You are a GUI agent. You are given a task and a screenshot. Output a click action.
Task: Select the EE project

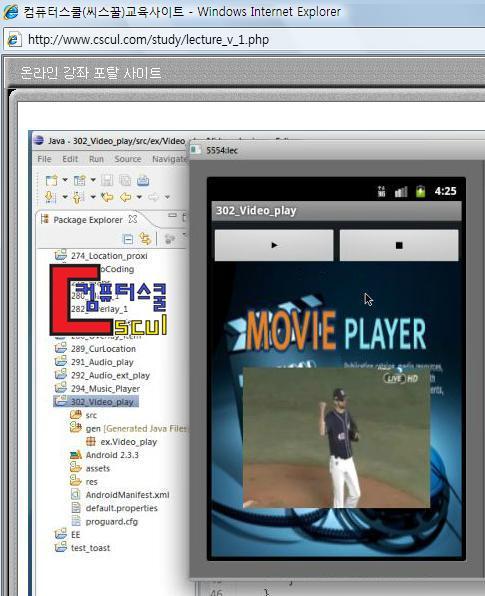point(76,535)
